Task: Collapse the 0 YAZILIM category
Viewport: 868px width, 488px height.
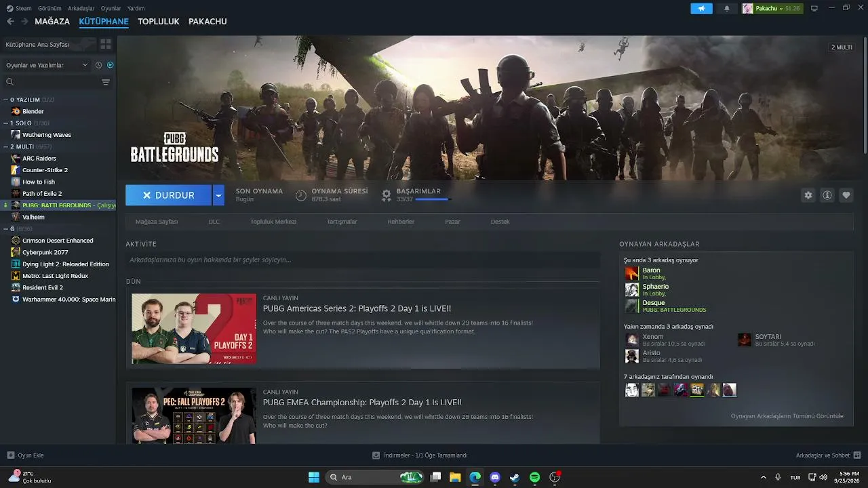Action: click(5, 100)
